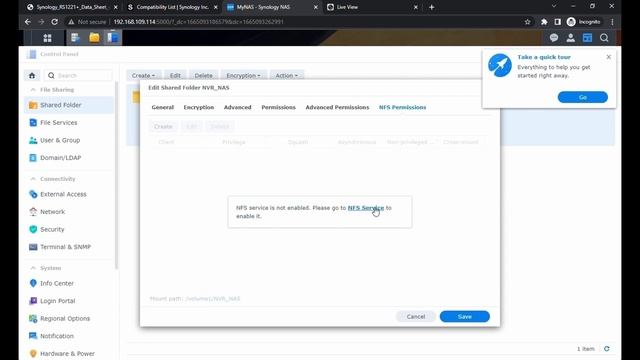
Task: Open Package Center taskbar icon
Action: 75,38
